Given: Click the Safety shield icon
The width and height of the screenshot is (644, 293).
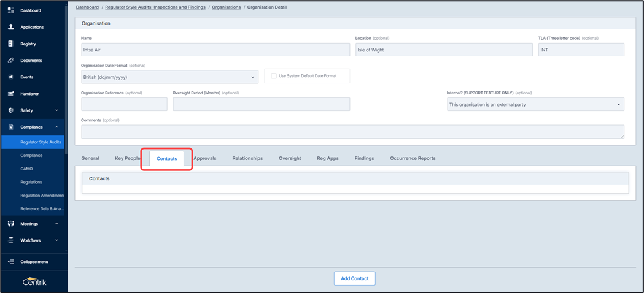Looking at the screenshot, I should 10,110.
